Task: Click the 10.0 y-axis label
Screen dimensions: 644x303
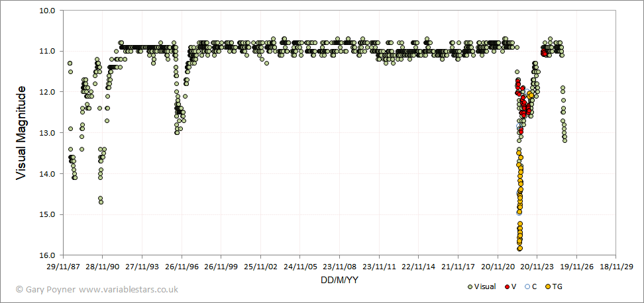Action: point(46,10)
